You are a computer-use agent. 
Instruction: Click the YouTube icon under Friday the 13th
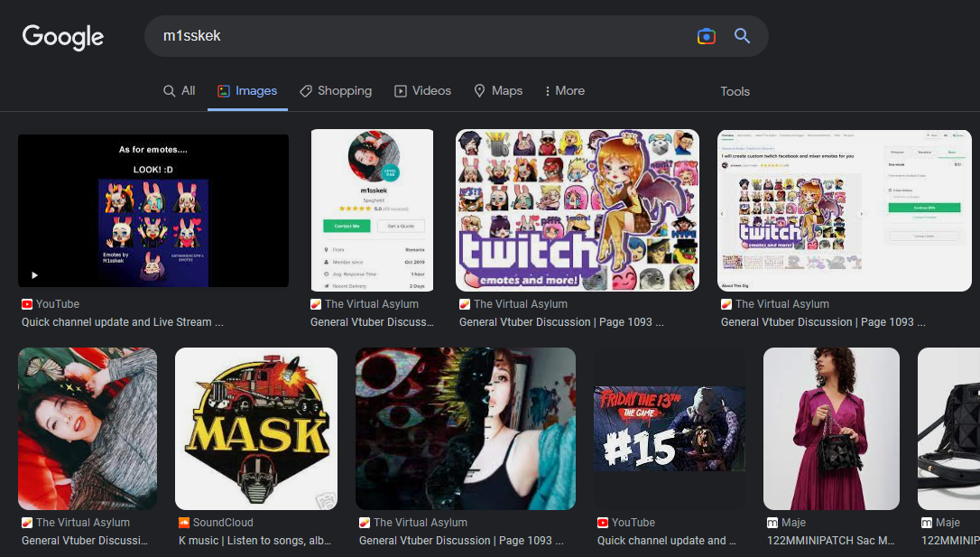603,523
